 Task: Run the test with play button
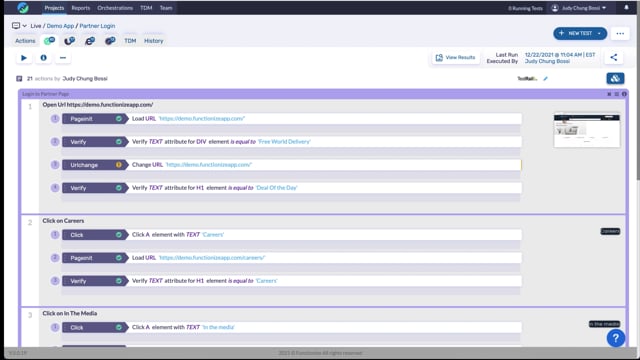pos(24,58)
